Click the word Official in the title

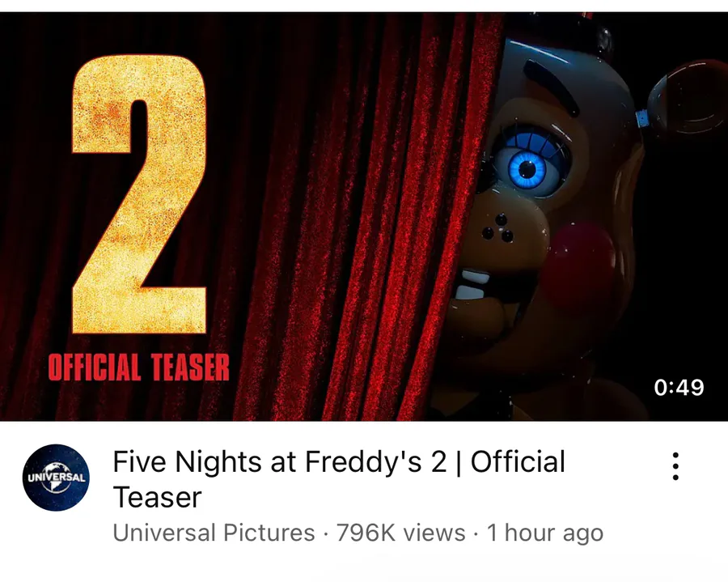[518, 462]
